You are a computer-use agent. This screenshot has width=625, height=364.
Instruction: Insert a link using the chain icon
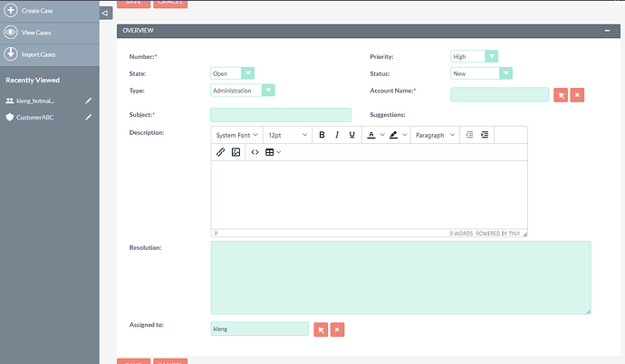click(220, 152)
